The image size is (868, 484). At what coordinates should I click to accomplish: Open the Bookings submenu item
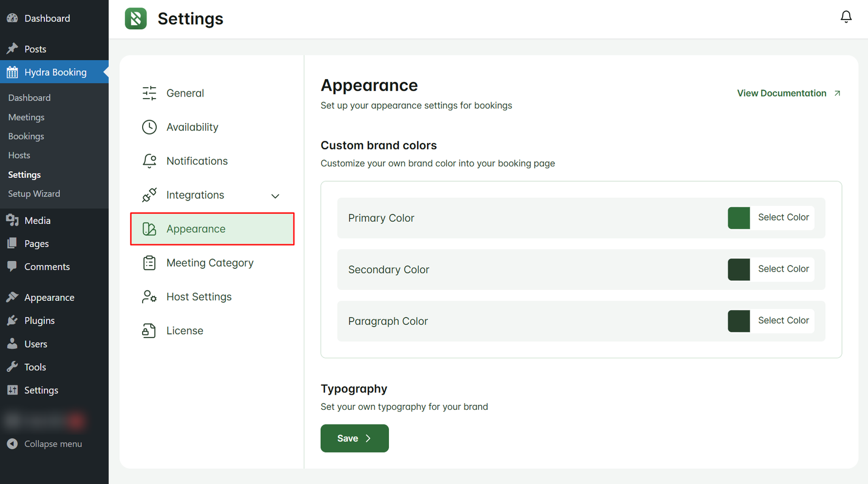[26, 136]
